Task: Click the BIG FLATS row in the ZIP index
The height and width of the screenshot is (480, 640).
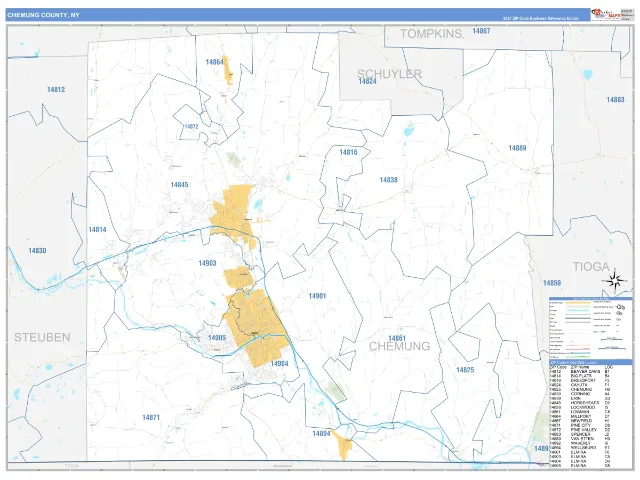Action: [580, 376]
